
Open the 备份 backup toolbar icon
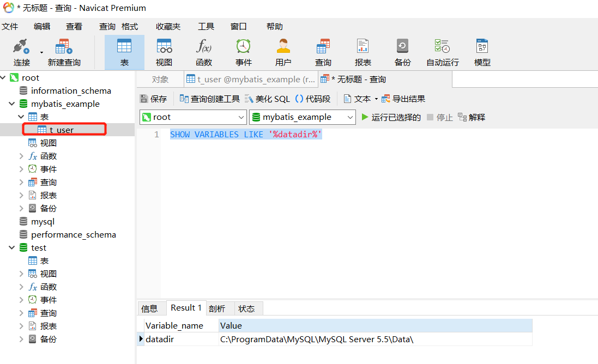point(402,52)
